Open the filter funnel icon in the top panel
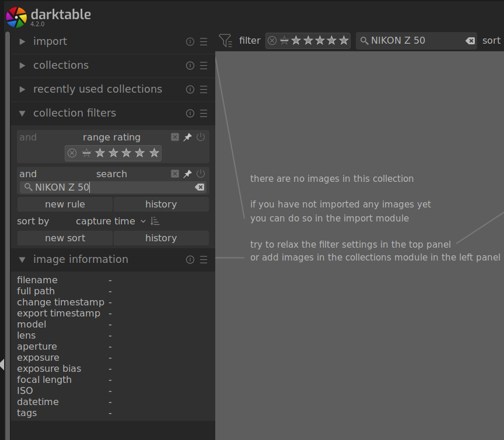Screen dimensions: 504x440 pyautogui.click(x=226, y=40)
